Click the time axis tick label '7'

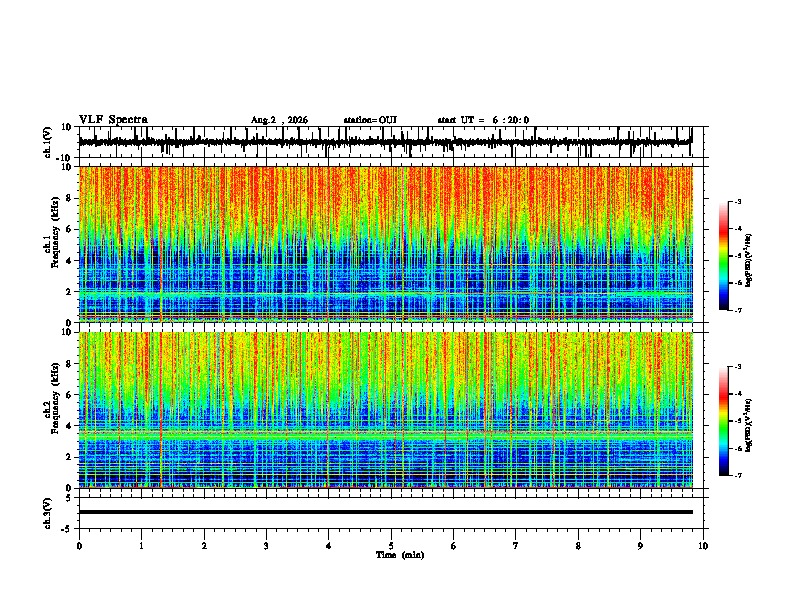pos(516,546)
